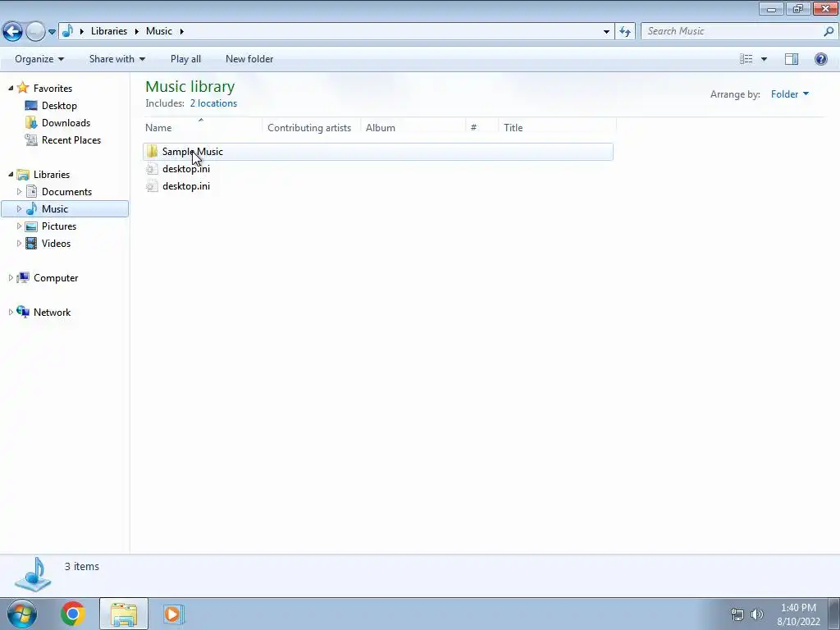Open the Pictures library

pos(59,226)
